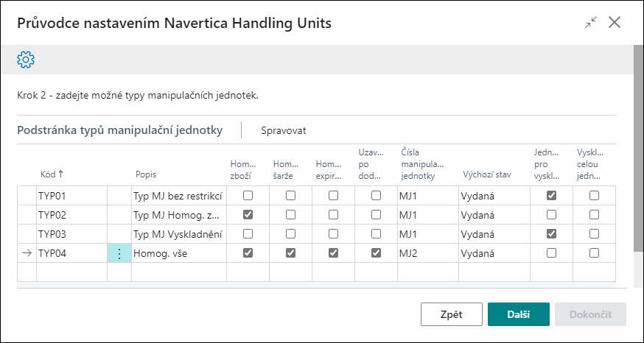Uncheck Uzavřít po dodání checkbox for TYP04

pos(377,253)
